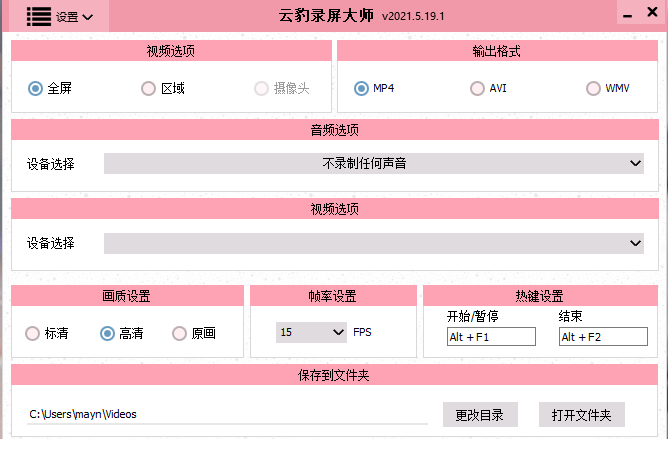Screen dimensions: 668x456
Task: Select 区域 recording mode
Action: pyautogui.click(x=163, y=88)
